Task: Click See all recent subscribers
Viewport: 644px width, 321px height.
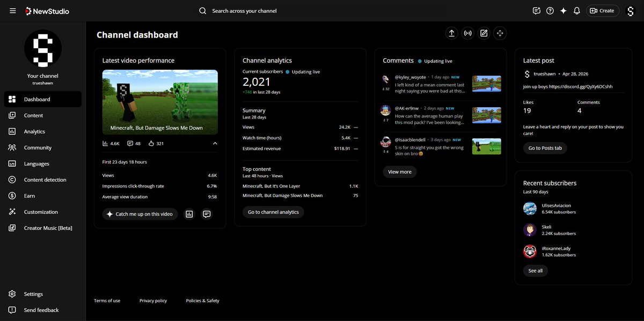Action: point(536,271)
